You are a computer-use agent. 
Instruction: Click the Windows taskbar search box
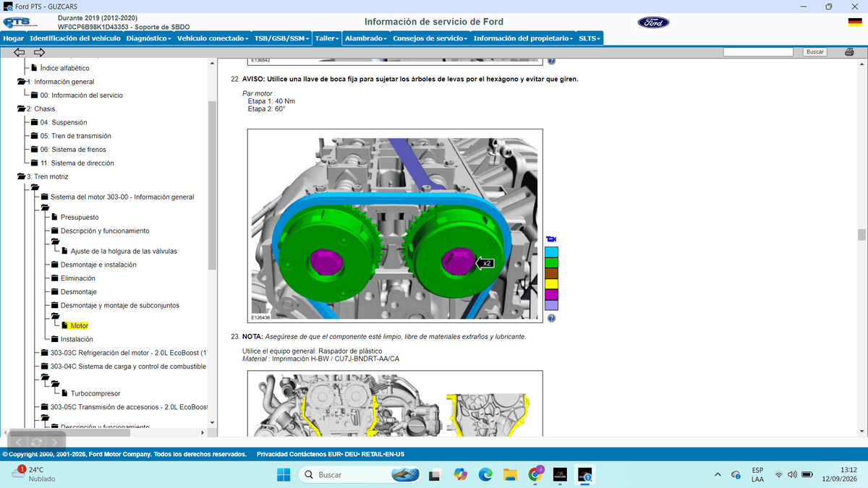pyautogui.click(x=360, y=474)
